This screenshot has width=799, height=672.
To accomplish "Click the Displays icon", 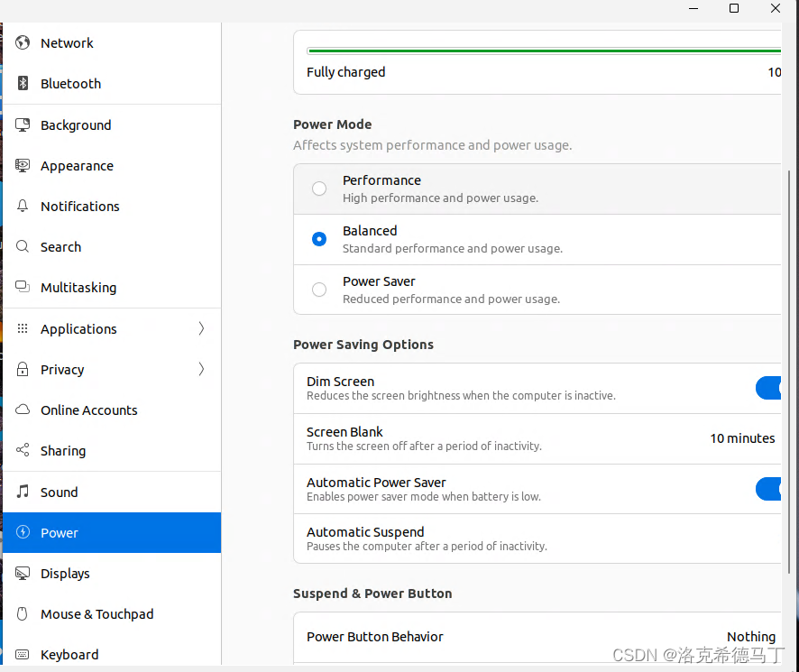I will pos(23,573).
